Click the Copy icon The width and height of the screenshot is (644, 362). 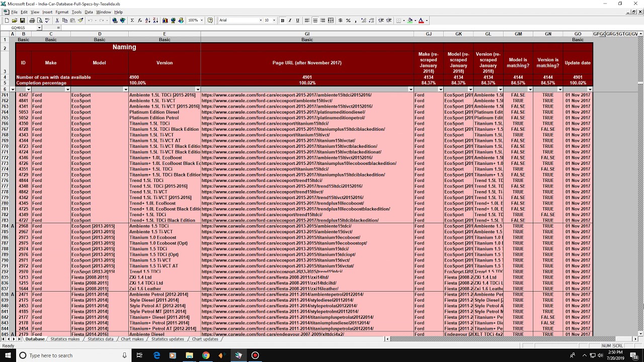point(65,20)
